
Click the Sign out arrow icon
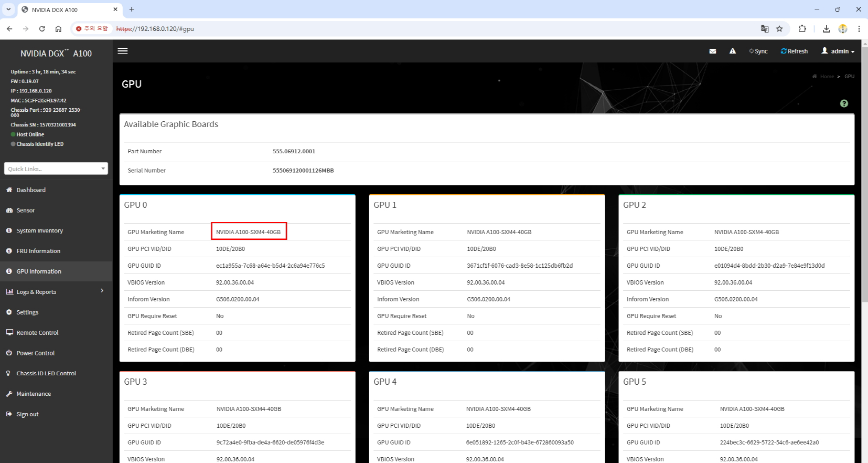[9, 414]
